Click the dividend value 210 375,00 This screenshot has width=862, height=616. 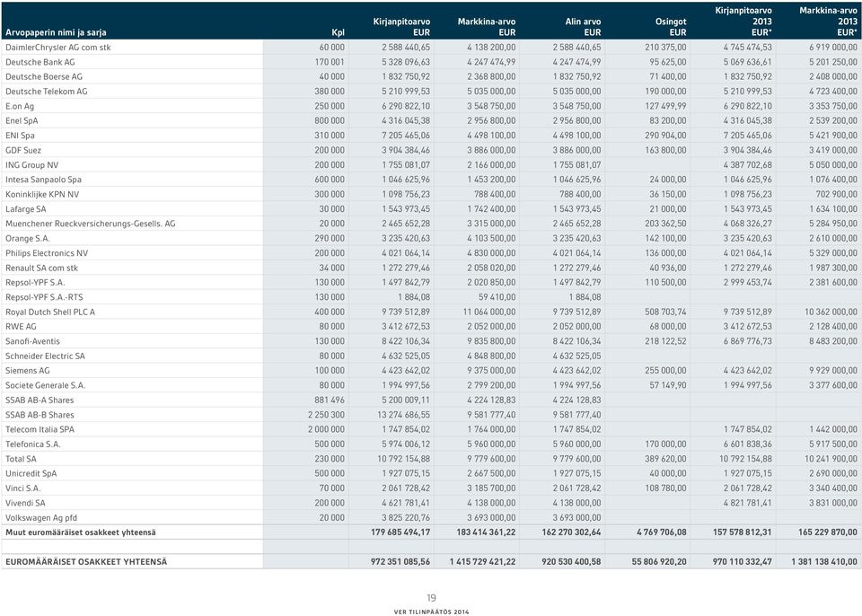665,48
